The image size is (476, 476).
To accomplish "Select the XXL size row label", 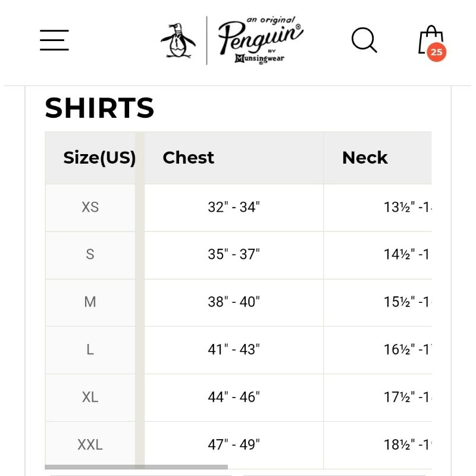I will (x=90, y=444).
